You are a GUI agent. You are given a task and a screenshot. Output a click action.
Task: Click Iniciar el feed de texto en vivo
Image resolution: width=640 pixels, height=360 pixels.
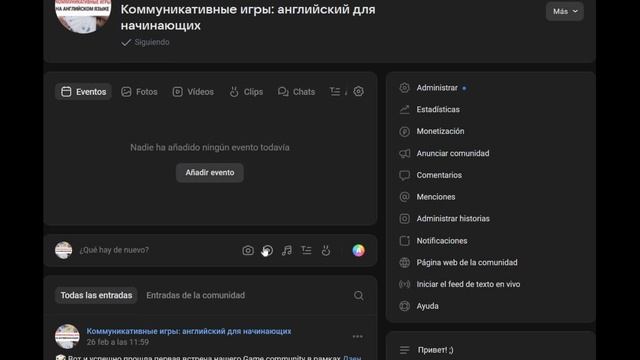(490, 284)
